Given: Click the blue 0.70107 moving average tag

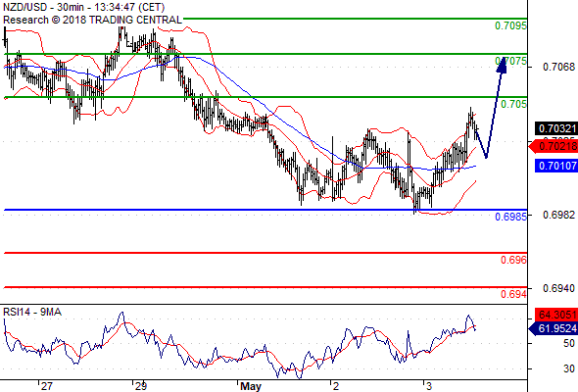Looking at the screenshot, I should (x=556, y=166).
